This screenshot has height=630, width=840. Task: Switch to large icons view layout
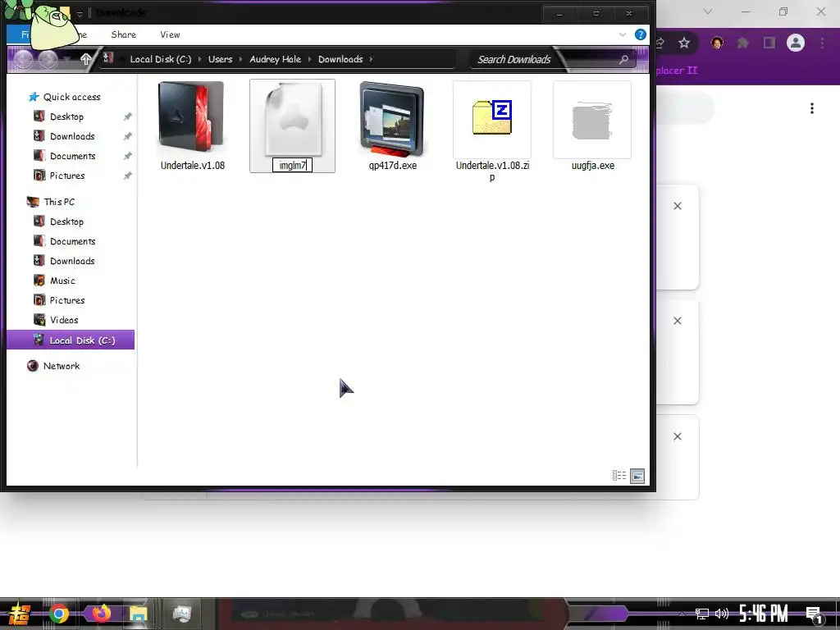tap(637, 475)
